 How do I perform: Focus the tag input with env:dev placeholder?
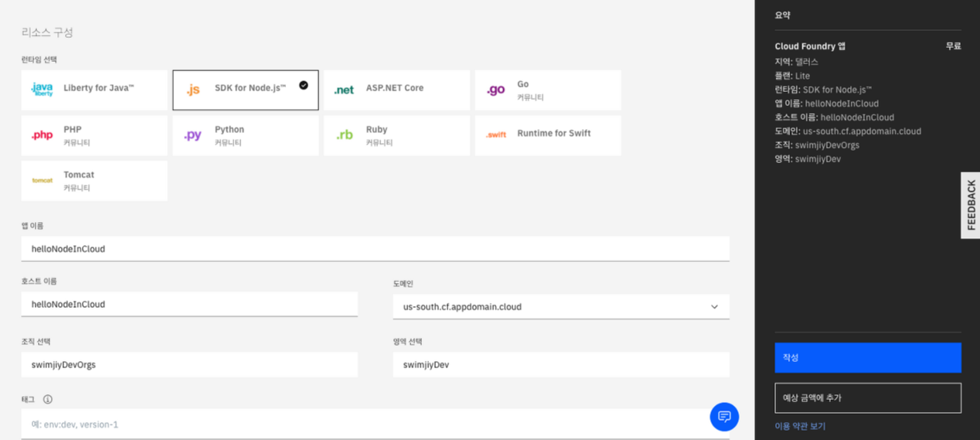376,425
